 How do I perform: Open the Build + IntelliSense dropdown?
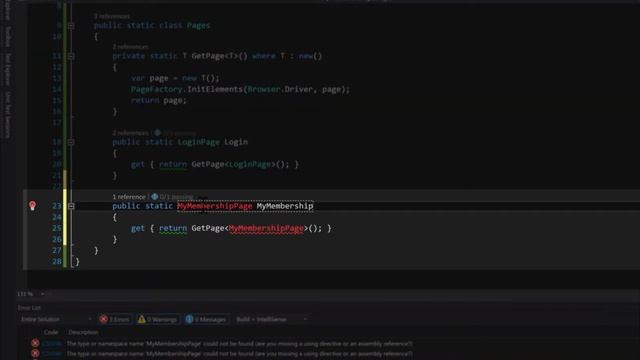[x=271, y=319]
